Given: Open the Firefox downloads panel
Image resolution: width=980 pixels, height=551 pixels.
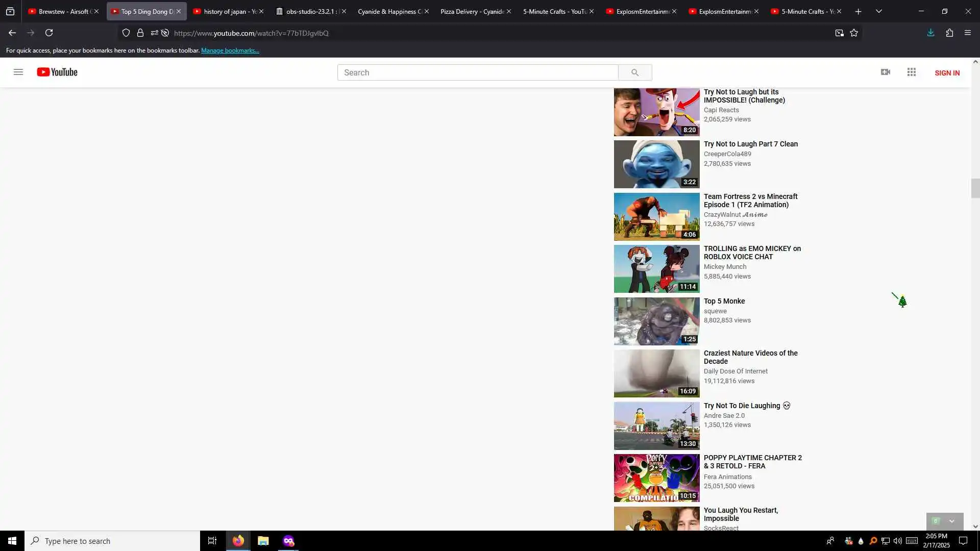Looking at the screenshot, I should point(930,33).
